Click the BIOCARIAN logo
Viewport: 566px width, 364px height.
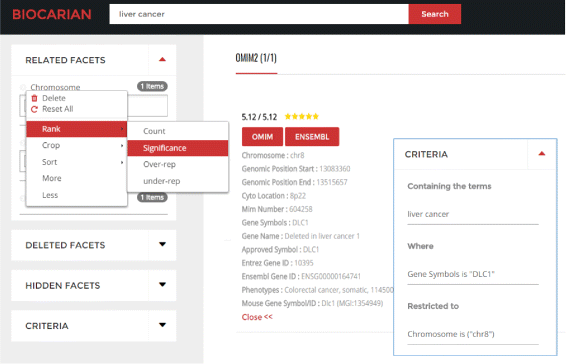pos(52,14)
